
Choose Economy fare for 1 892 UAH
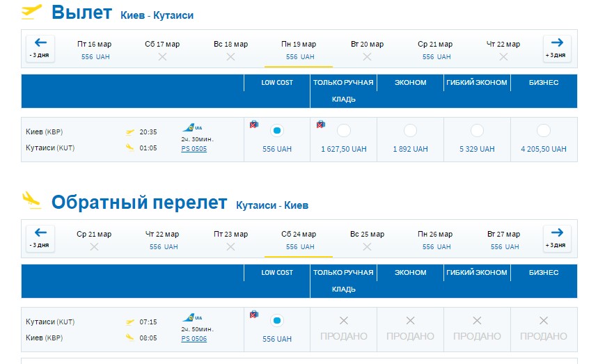tap(410, 131)
